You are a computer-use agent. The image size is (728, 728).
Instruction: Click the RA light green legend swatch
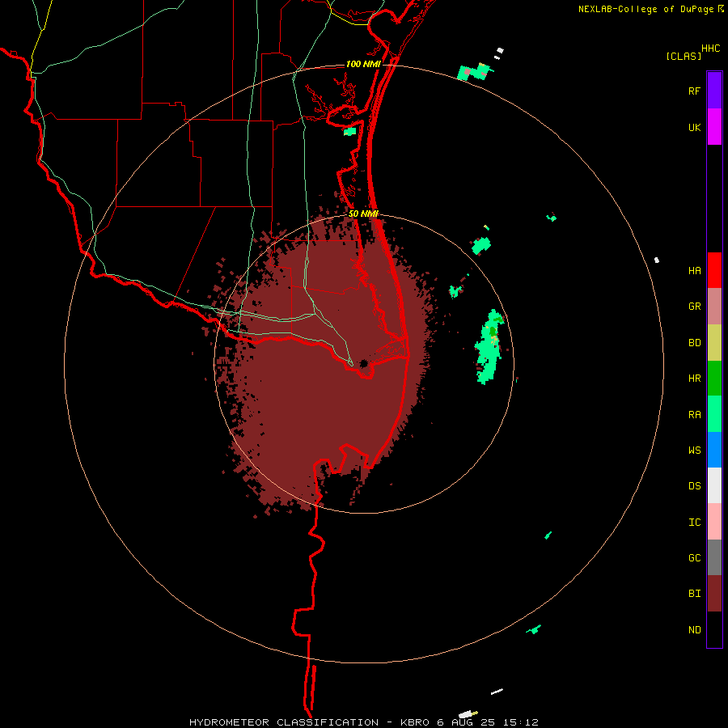click(714, 414)
